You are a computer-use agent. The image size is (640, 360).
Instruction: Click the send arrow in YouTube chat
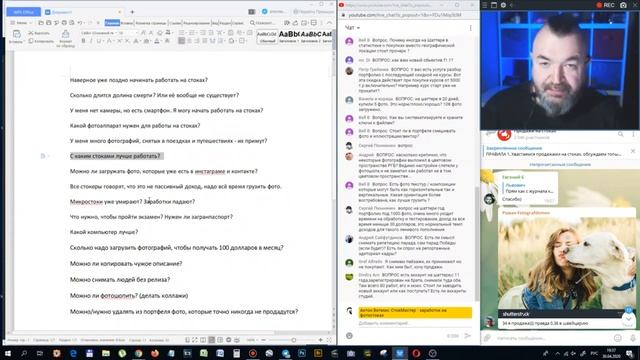468,336
